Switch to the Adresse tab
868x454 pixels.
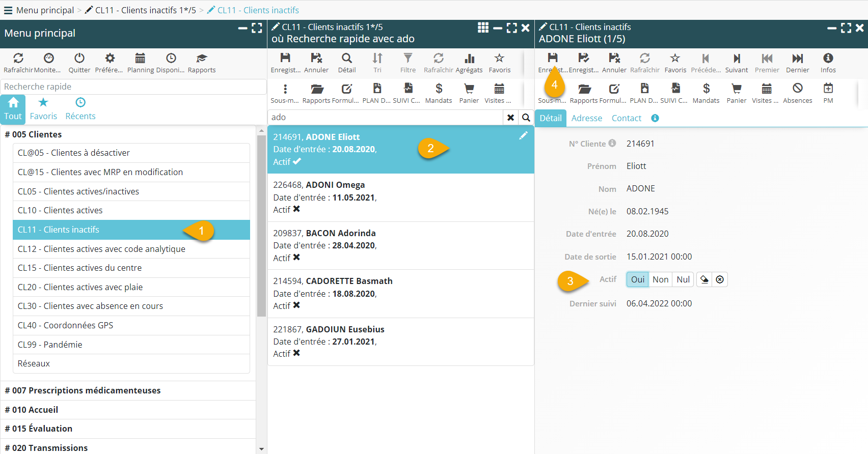pos(587,118)
